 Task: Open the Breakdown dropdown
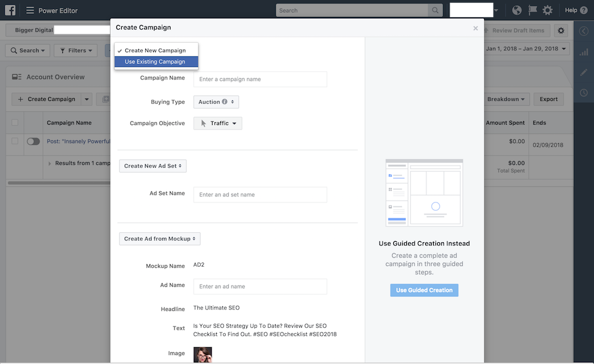505,99
